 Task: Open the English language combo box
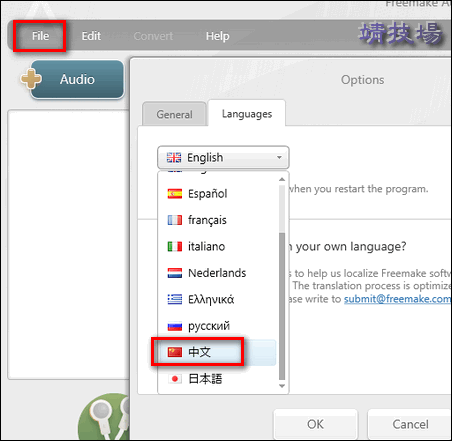223,157
